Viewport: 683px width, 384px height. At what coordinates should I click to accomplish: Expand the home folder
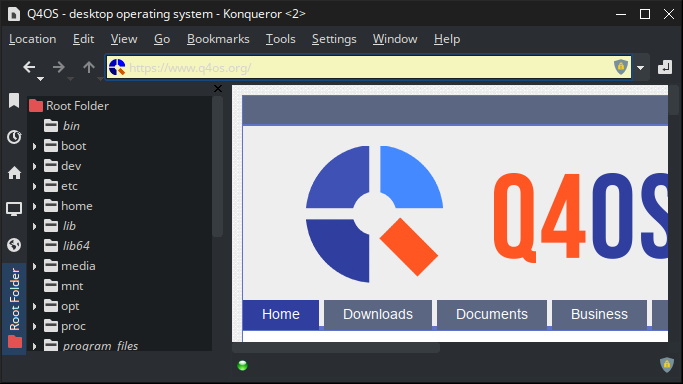(34, 206)
